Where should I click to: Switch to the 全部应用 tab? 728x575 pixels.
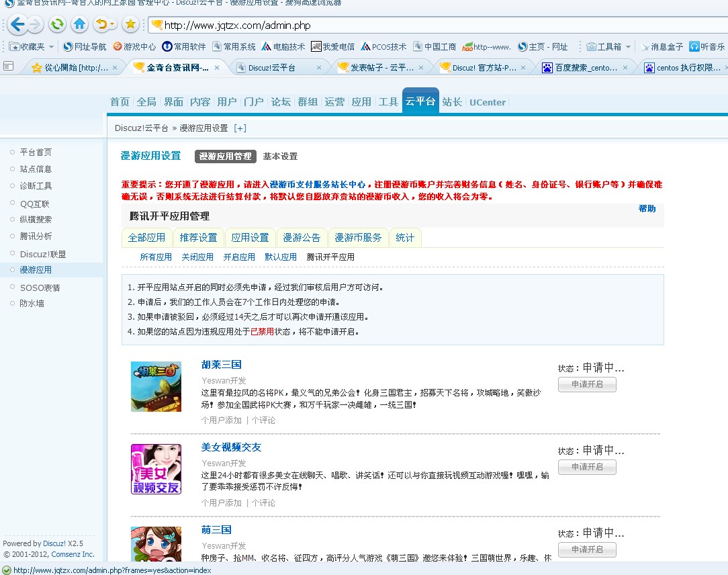(146, 238)
